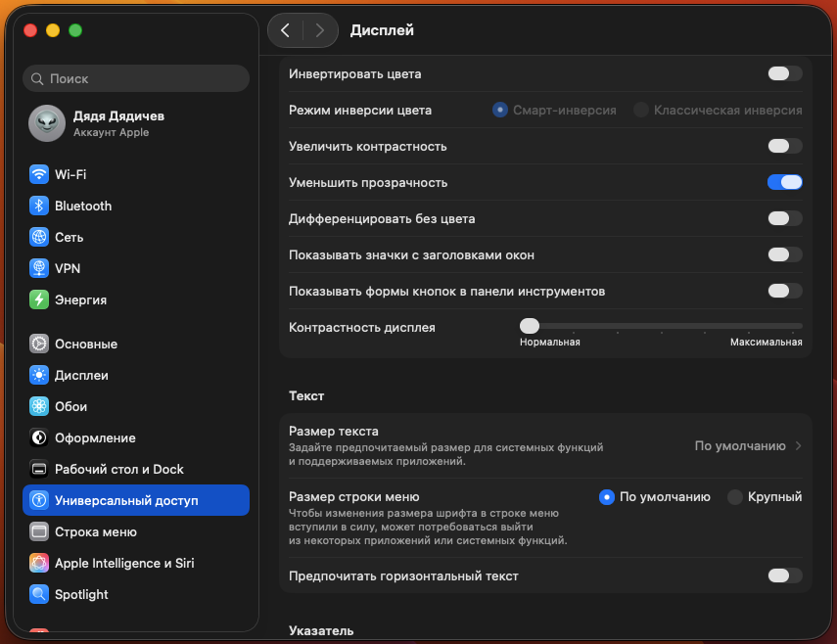
Task: Turn off Уменьшить прозрачность switch
Action: pos(785,182)
